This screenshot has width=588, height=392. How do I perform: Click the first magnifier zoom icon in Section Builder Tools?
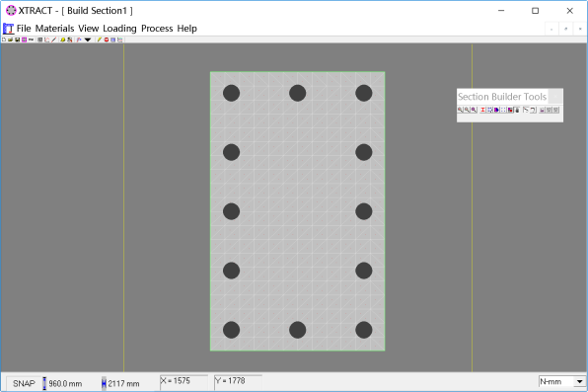460,110
